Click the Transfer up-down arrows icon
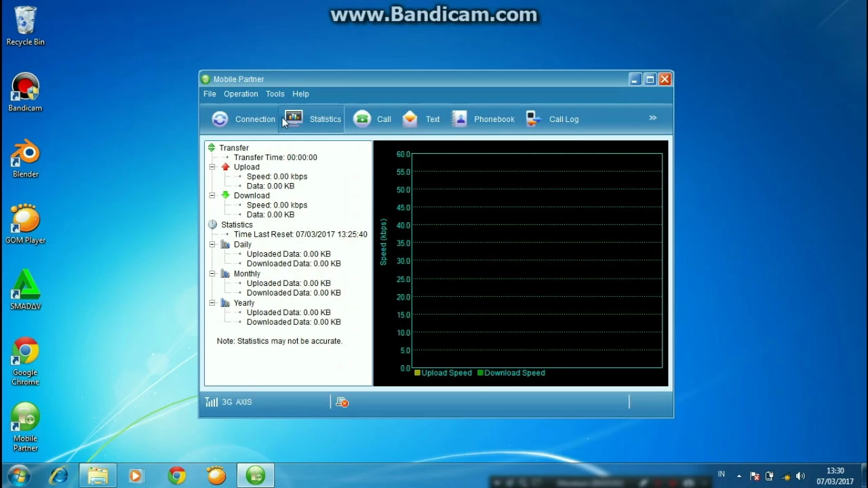 pyautogui.click(x=212, y=148)
